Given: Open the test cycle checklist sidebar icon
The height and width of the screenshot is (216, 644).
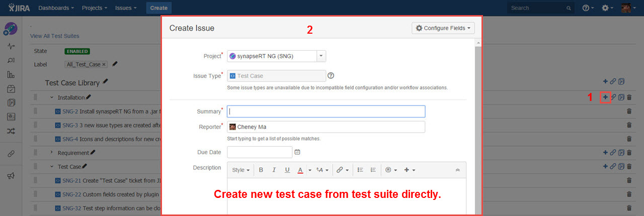Looking at the screenshot, I should [x=11, y=89].
